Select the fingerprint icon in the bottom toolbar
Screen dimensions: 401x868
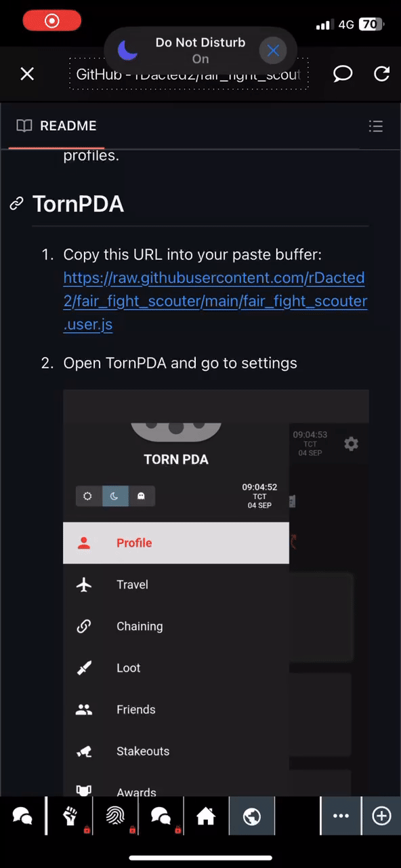(x=115, y=816)
